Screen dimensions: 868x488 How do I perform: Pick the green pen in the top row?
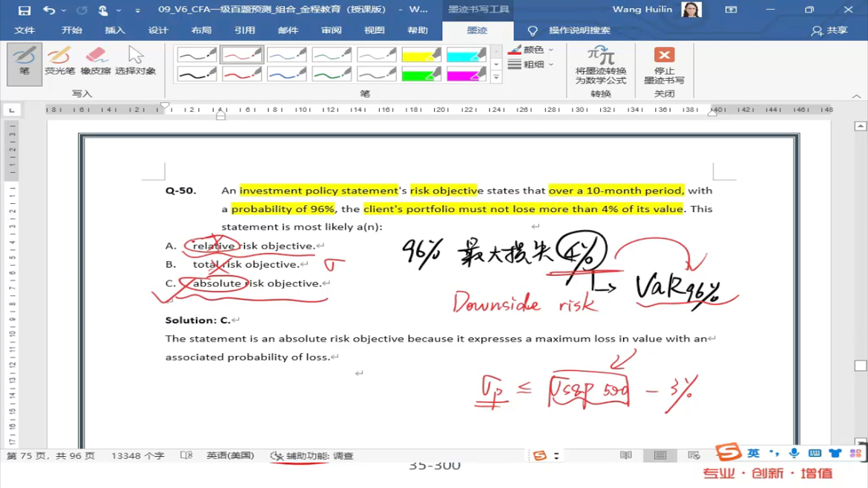(331, 55)
